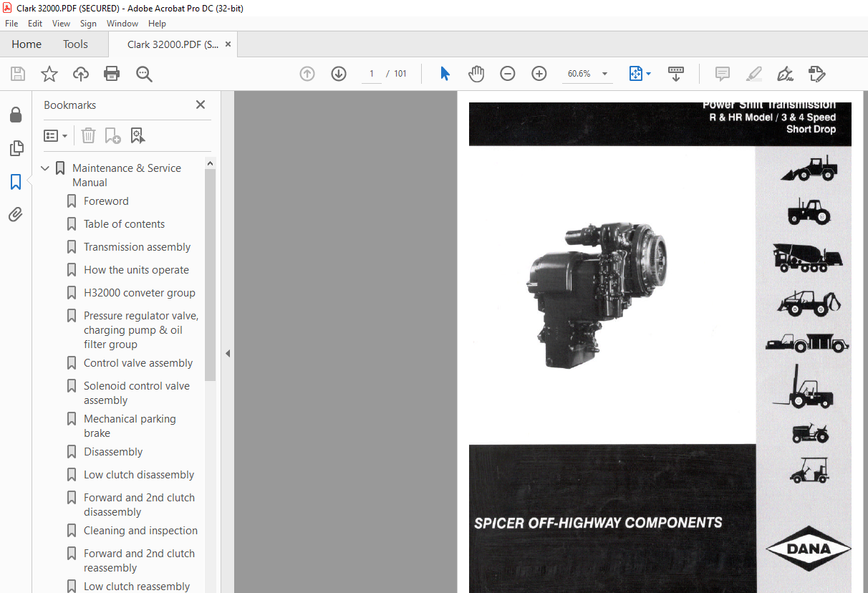Open the Table of contents bookmark

124,224
